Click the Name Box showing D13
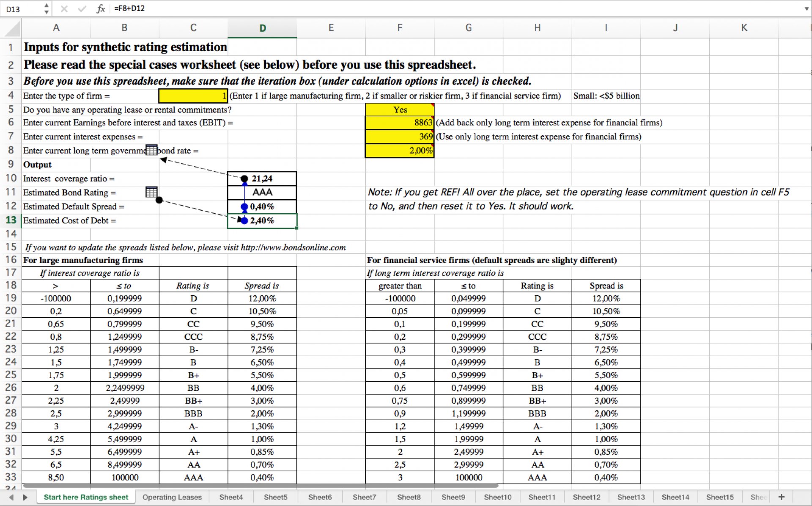812x506 pixels. coord(22,9)
